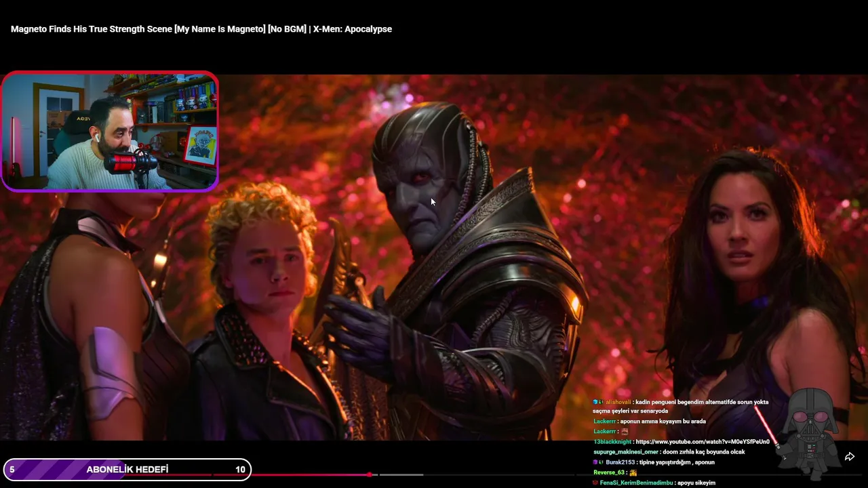Click the YouTube link posted by 13blackknight
The height and width of the screenshot is (488, 868).
click(x=703, y=442)
